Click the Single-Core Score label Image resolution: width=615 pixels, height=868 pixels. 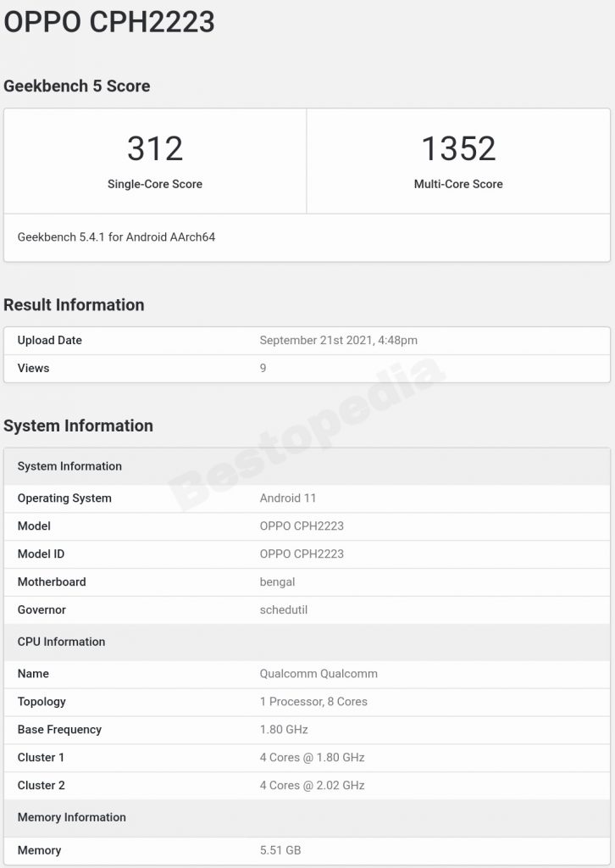155,184
